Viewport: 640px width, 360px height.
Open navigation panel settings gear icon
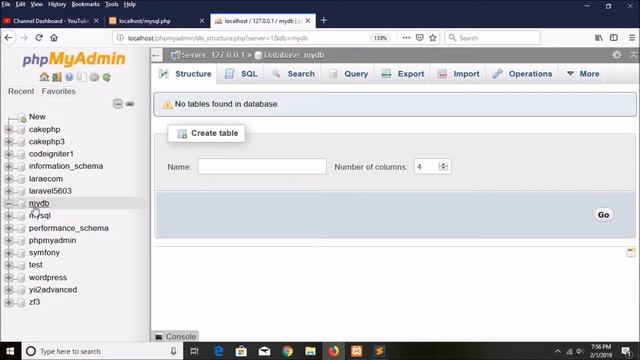(94, 77)
